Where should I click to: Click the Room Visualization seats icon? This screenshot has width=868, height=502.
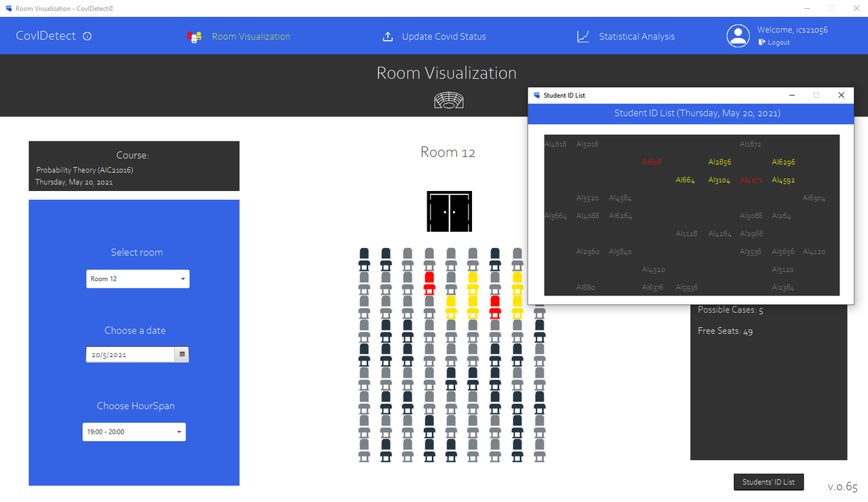[x=195, y=37]
